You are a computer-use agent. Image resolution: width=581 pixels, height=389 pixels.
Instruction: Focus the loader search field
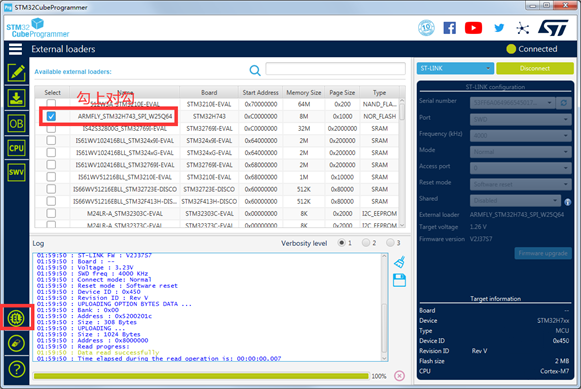[x=335, y=69]
